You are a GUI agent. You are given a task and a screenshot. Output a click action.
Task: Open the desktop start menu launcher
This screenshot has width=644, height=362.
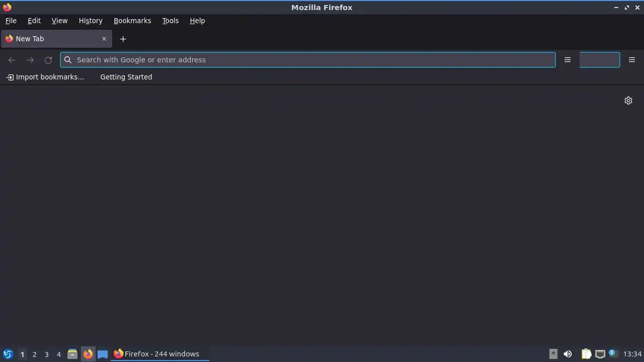coord(8,354)
